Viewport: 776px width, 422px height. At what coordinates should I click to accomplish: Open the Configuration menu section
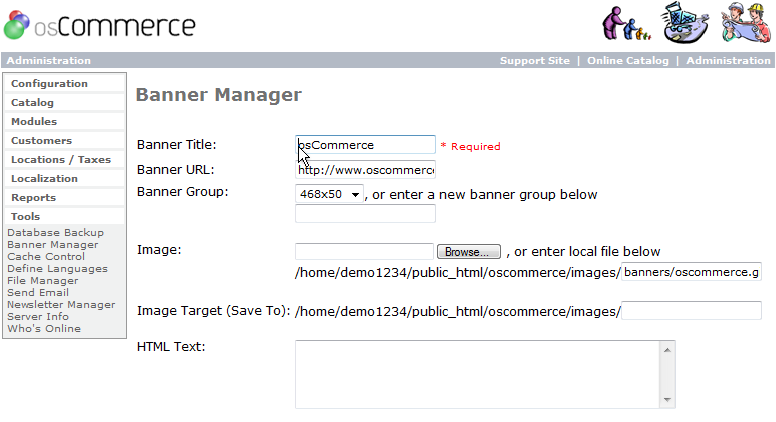coord(64,84)
